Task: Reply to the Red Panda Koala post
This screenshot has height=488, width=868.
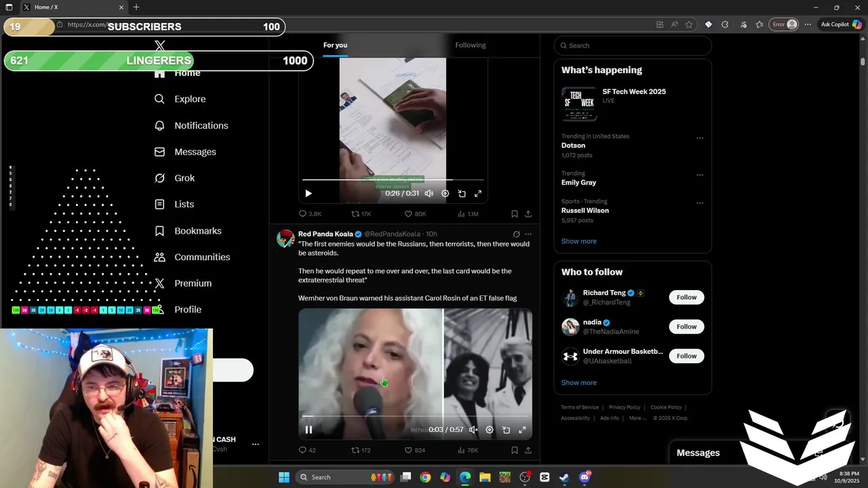Action: point(307,450)
